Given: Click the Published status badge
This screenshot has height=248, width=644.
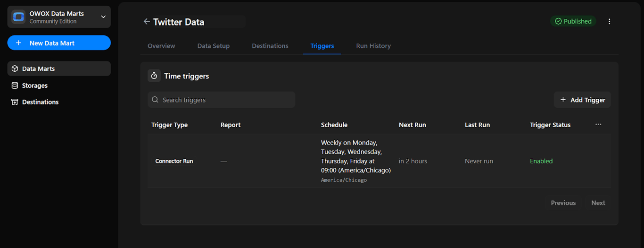Looking at the screenshot, I should pos(573,21).
